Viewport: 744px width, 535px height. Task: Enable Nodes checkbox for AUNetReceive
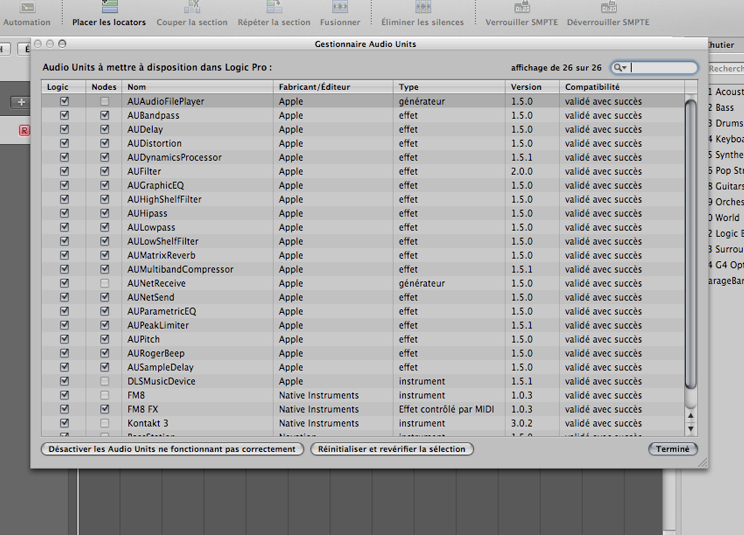[104, 283]
